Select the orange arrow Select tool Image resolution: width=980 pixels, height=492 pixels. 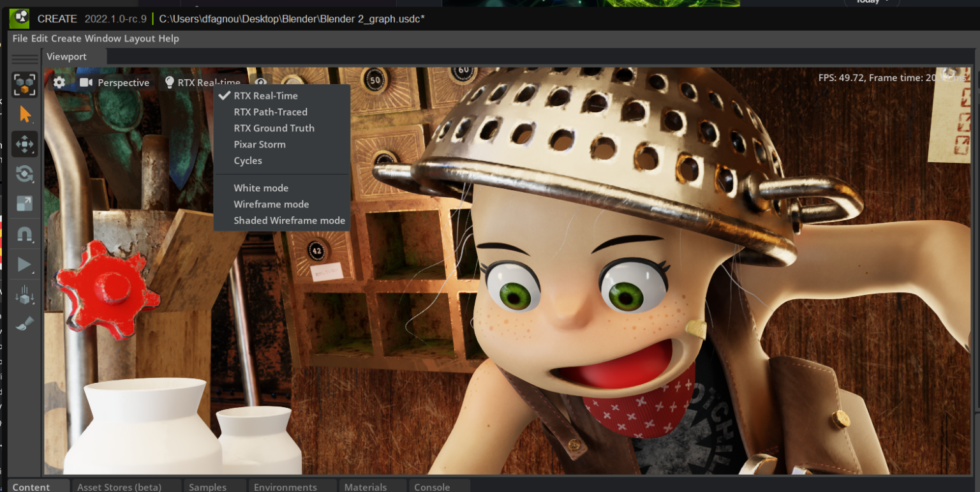(x=25, y=115)
